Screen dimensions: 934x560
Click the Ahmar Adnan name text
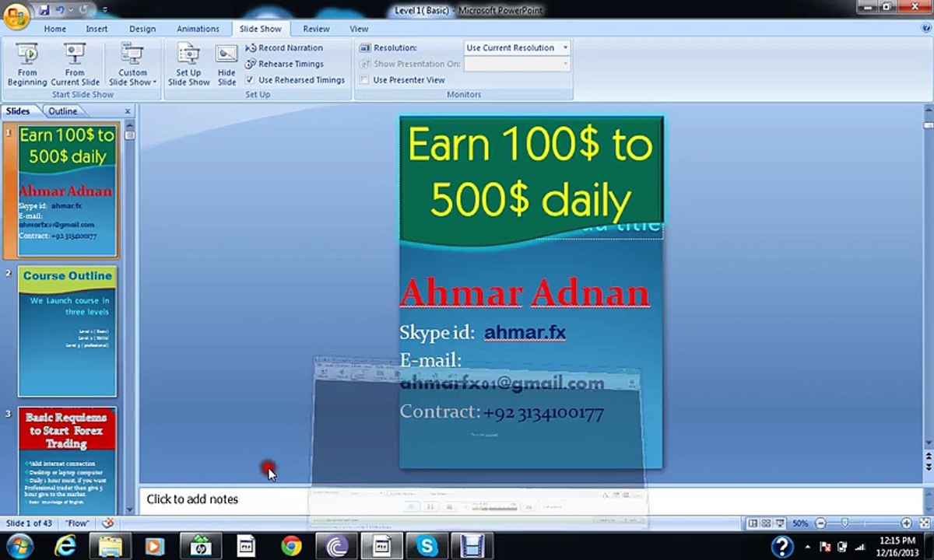tap(524, 293)
